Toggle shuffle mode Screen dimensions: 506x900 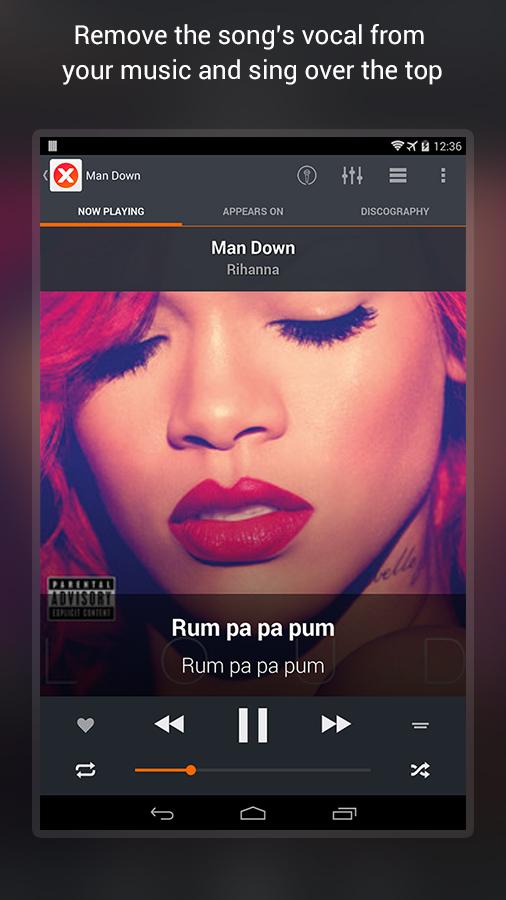click(x=420, y=770)
